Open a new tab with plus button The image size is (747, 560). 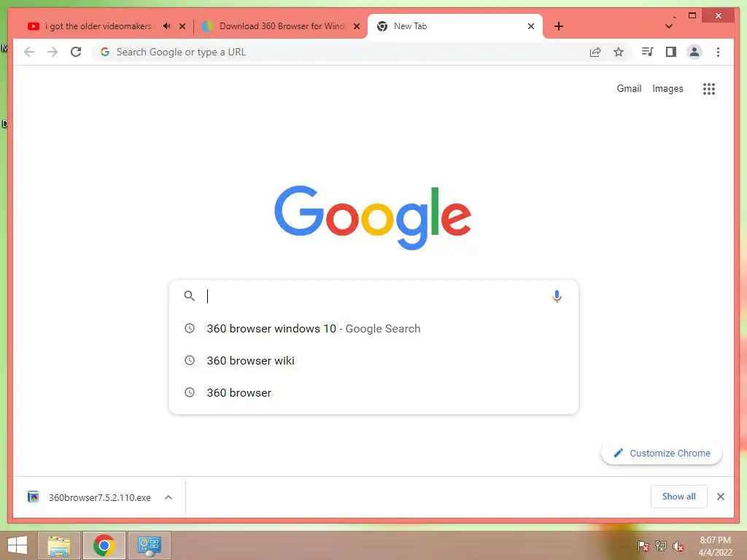(x=559, y=26)
